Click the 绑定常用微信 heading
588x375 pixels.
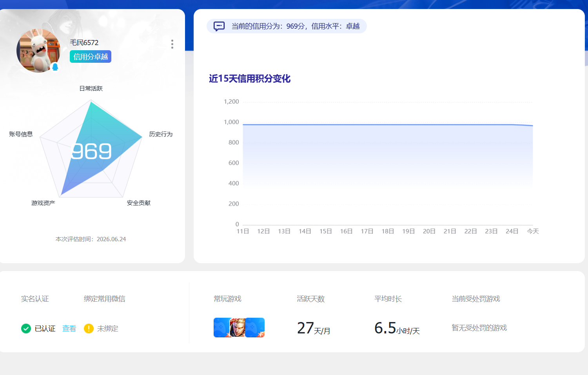click(105, 299)
